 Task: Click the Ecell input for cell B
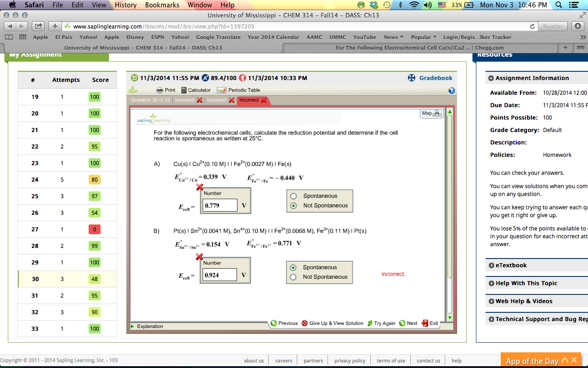point(220,275)
